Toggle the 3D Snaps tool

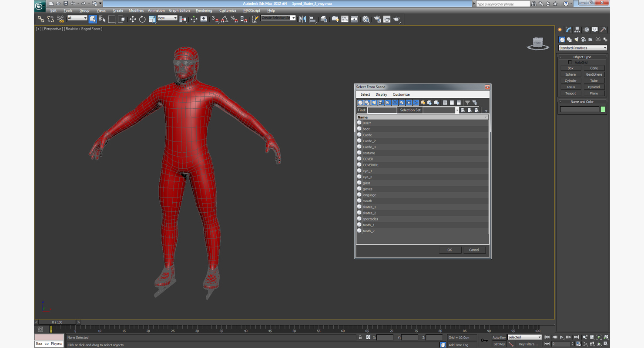(x=215, y=19)
